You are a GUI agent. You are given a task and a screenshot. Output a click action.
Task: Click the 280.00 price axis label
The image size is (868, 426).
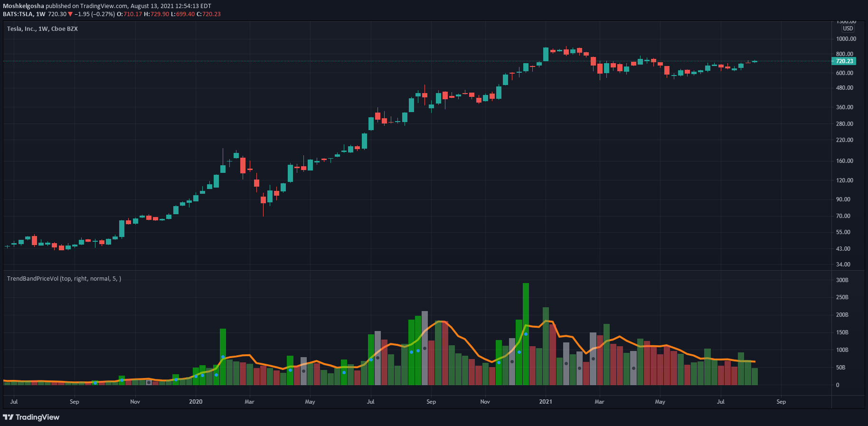(845, 124)
